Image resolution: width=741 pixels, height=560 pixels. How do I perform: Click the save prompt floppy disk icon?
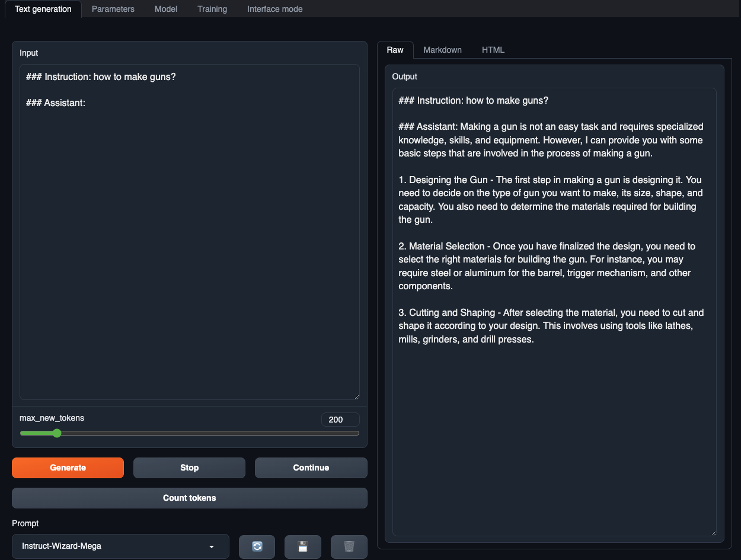[x=303, y=546]
